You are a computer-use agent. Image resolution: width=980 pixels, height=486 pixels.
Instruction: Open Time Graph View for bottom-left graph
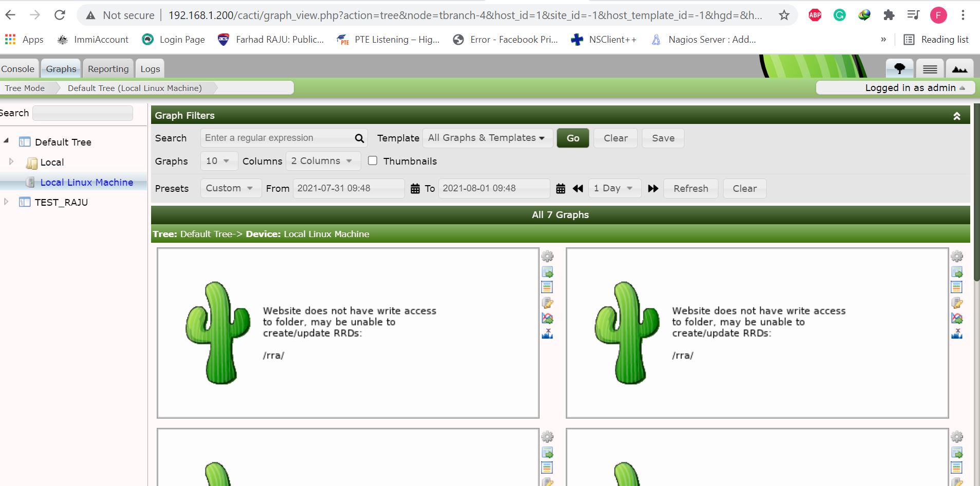pyautogui.click(x=547, y=468)
